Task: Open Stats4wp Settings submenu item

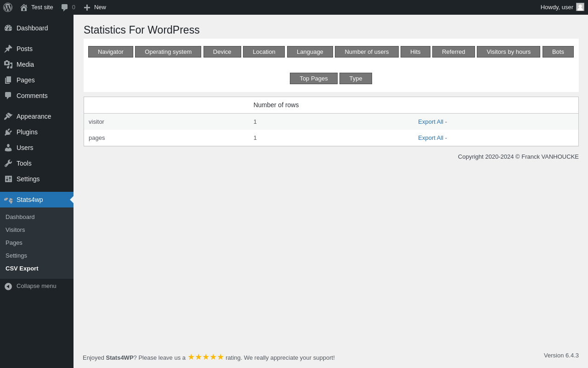Action: [x=16, y=255]
